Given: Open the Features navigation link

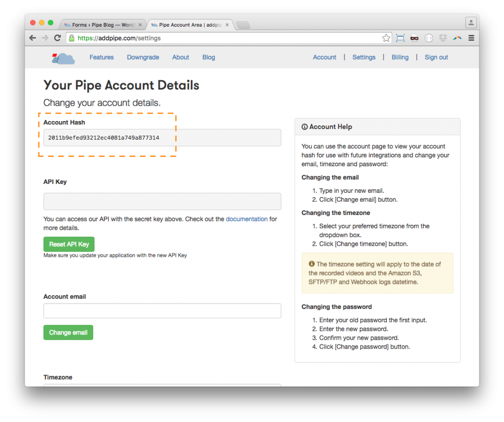Looking at the screenshot, I should pos(101,58).
